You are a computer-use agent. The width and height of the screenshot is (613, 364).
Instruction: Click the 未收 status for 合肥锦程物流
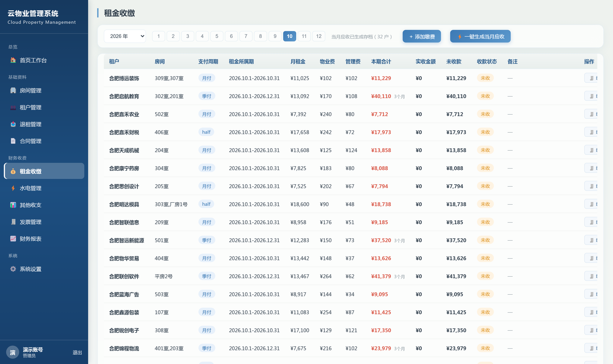point(485,348)
